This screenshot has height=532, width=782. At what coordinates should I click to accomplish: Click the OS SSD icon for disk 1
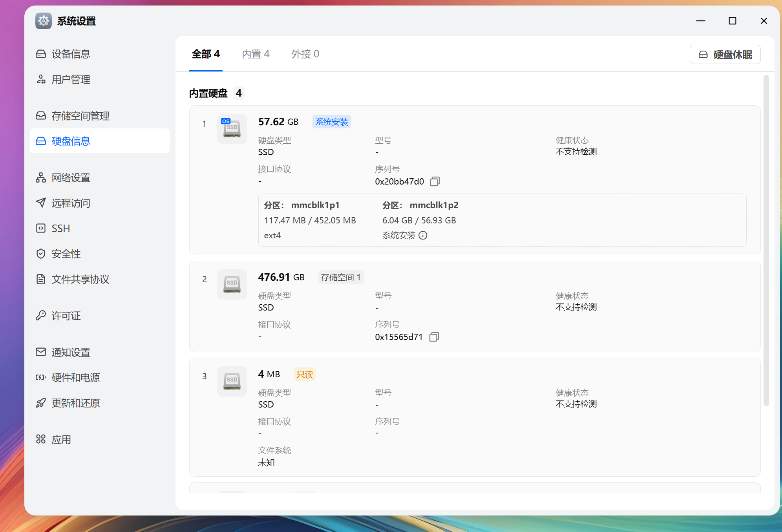pos(232,129)
